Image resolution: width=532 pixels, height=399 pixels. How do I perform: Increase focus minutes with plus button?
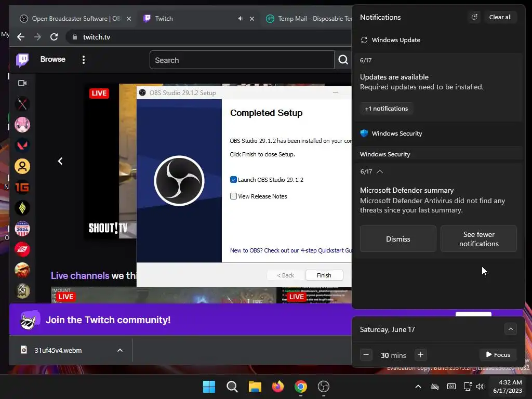pos(420,355)
